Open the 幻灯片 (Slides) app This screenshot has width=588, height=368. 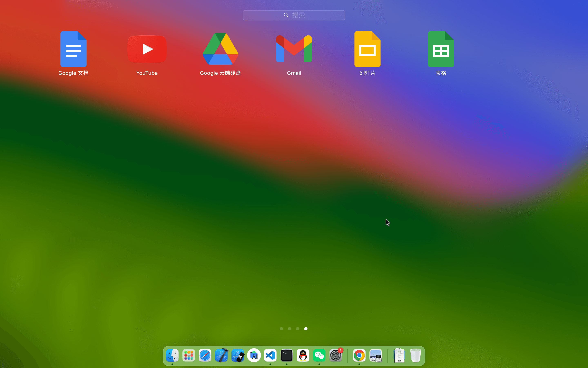(x=367, y=49)
